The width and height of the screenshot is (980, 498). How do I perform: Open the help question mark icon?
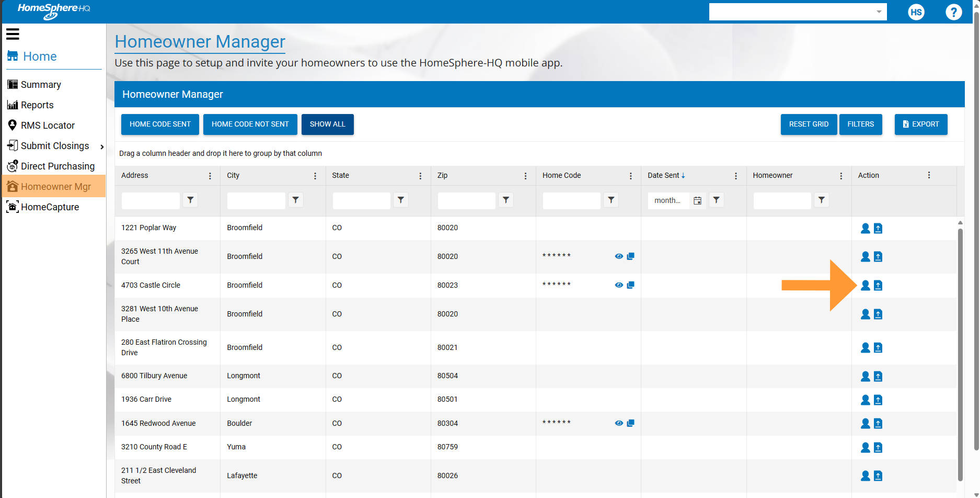coord(954,12)
